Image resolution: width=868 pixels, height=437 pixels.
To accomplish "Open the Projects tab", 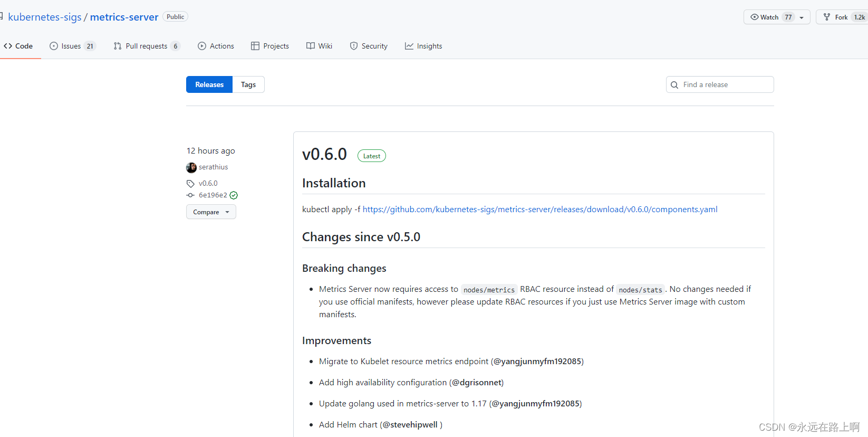I will click(270, 46).
